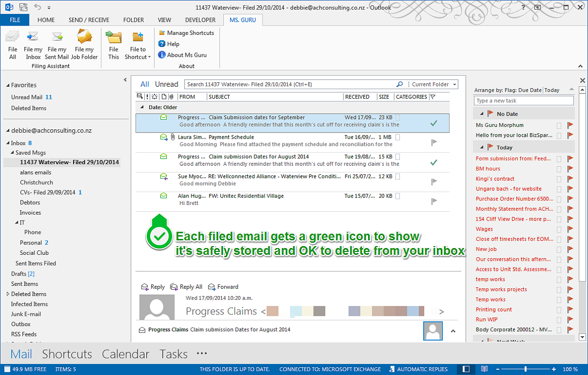Collapse the Favorites section

pos(8,85)
